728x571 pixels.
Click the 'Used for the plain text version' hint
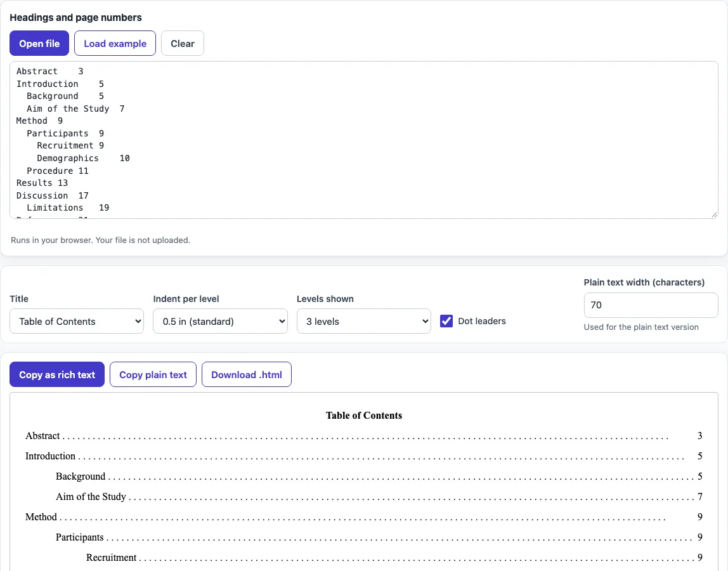pyautogui.click(x=641, y=327)
